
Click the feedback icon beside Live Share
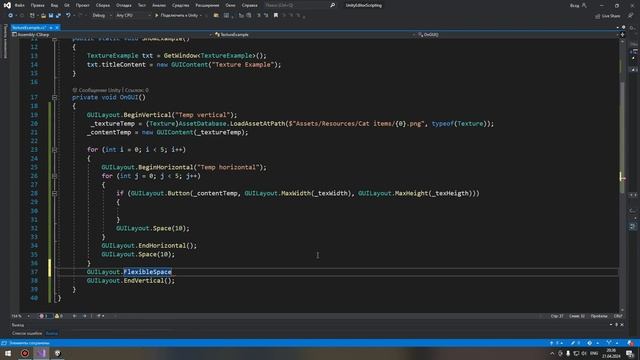tap(631, 16)
